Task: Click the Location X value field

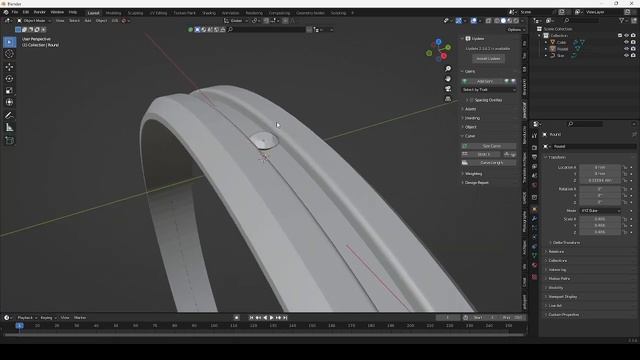Action: 600,167
